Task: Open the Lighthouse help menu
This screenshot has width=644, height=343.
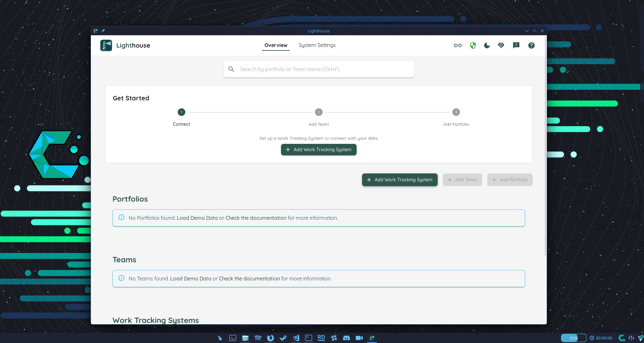Action: click(531, 45)
